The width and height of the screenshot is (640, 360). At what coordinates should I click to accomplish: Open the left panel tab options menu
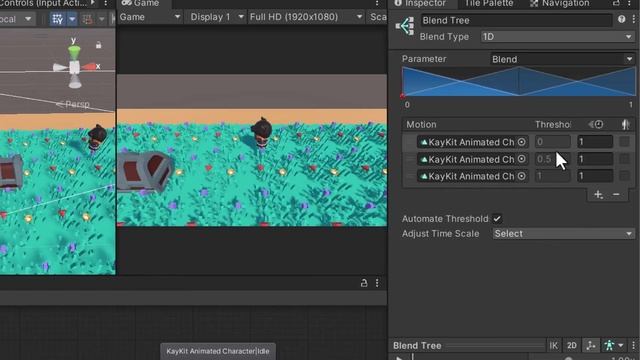coord(105,4)
